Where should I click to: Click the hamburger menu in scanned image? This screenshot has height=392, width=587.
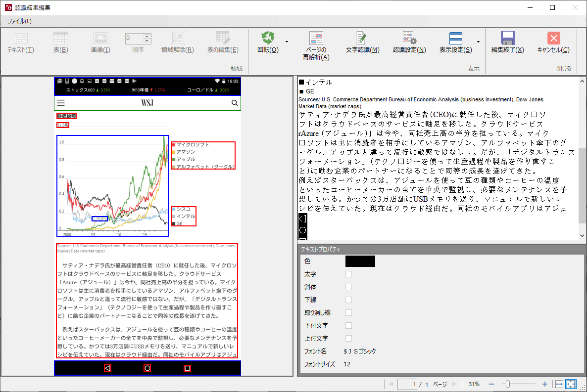click(61, 103)
